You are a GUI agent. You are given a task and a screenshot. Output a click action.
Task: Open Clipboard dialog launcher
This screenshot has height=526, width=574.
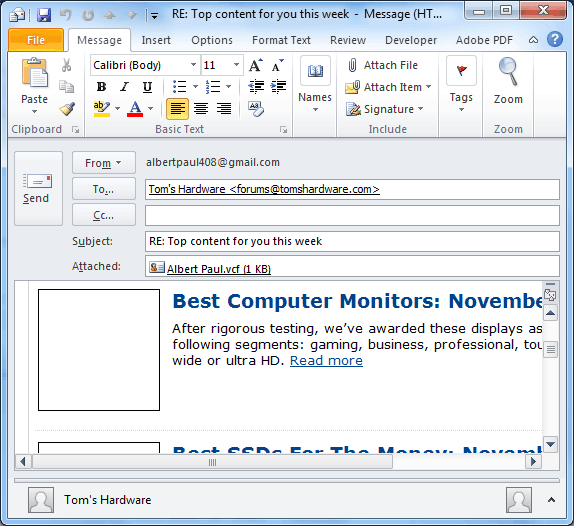[x=75, y=130]
